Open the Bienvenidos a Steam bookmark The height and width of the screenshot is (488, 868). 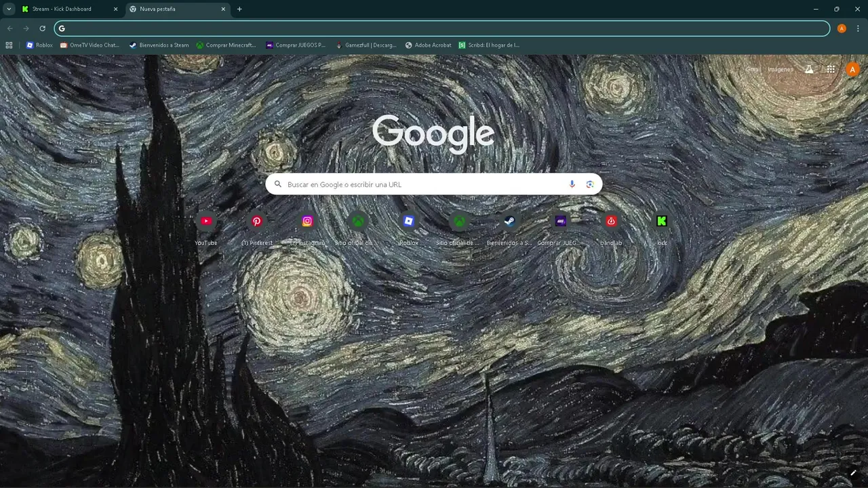(159, 45)
